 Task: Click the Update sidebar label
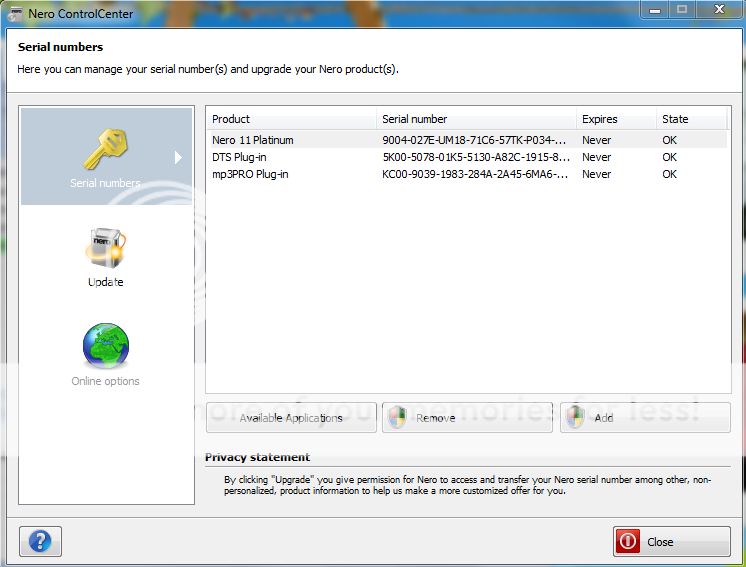pyautogui.click(x=106, y=282)
